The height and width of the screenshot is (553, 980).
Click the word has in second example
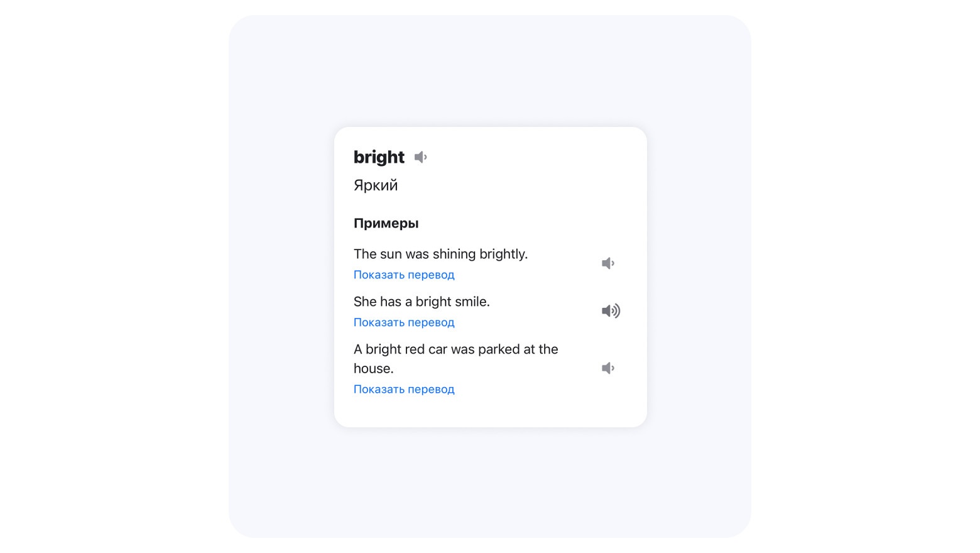click(x=390, y=302)
